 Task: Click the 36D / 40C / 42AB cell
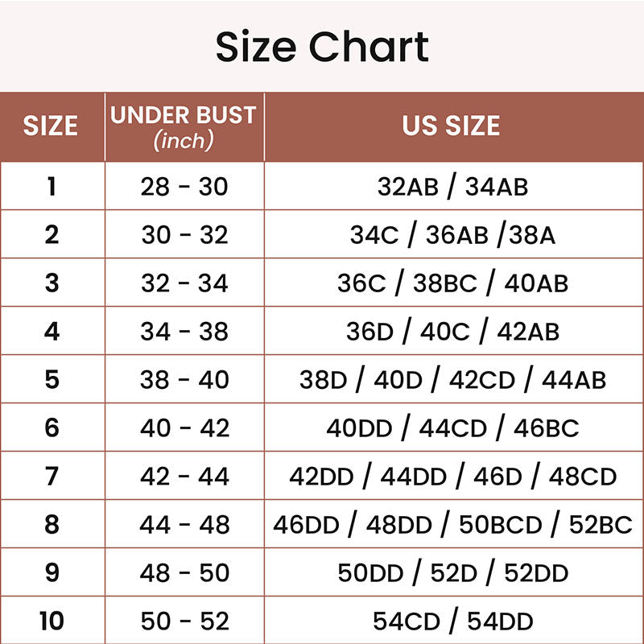(452, 332)
